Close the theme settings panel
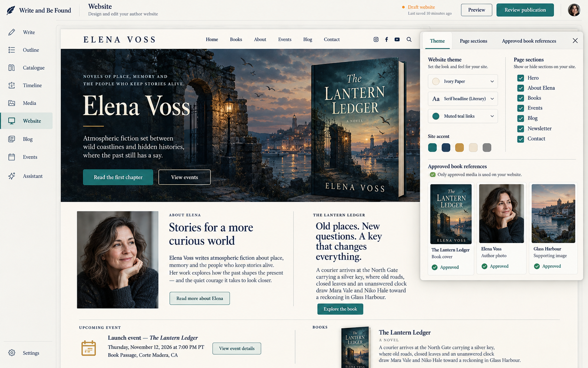The image size is (588, 368). [x=575, y=41]
